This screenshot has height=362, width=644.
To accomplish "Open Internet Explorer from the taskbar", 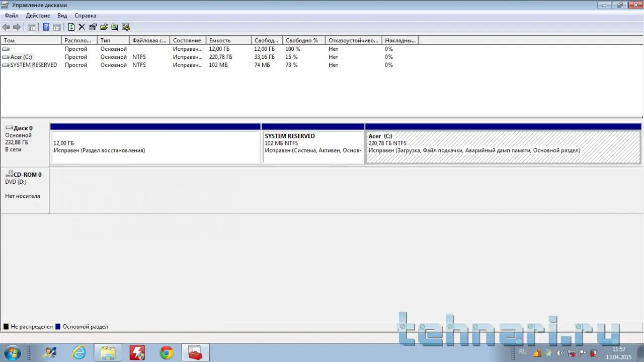I will click(79, 353).
